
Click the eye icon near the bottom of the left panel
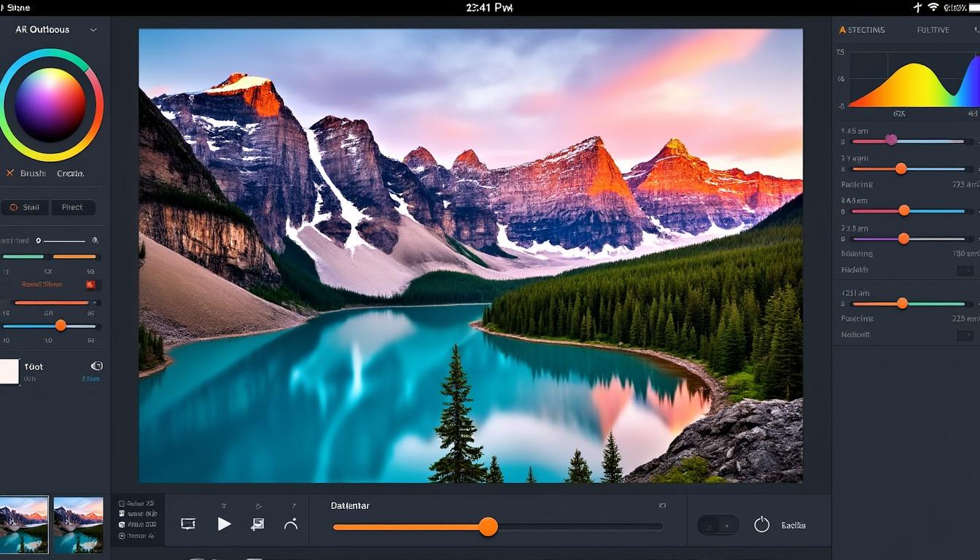click(97, 365)
